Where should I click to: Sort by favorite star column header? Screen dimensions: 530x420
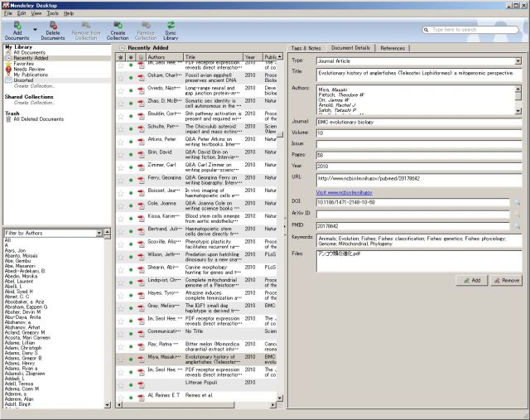coord(120,57)
